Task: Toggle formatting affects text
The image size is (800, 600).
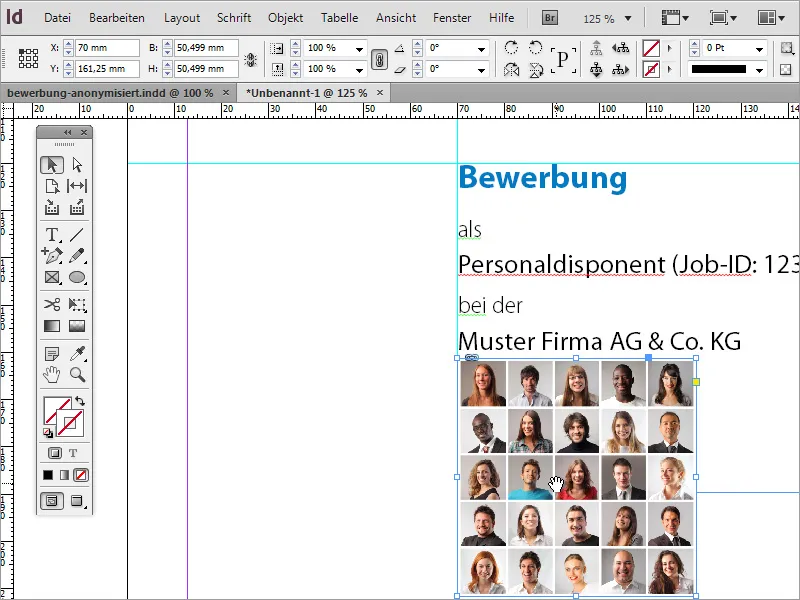Action: (x=73, y=453)
